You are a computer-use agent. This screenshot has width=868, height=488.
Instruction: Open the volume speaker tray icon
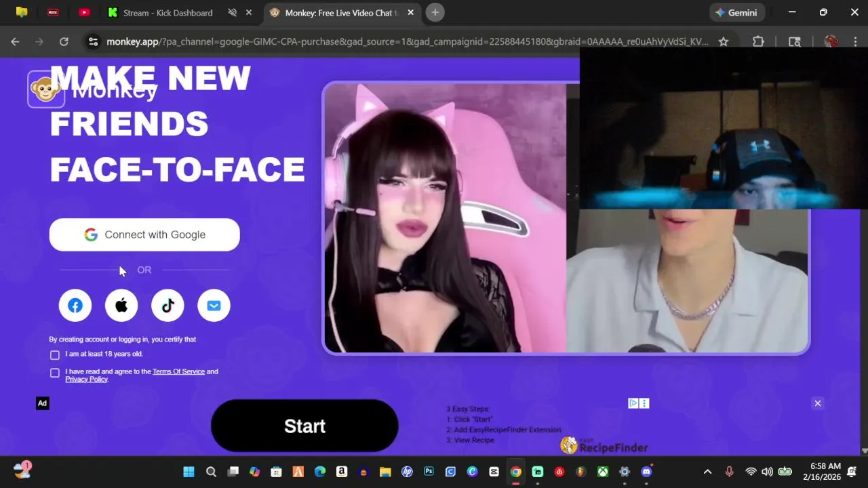pyautogui.click(x=767, y=472)
